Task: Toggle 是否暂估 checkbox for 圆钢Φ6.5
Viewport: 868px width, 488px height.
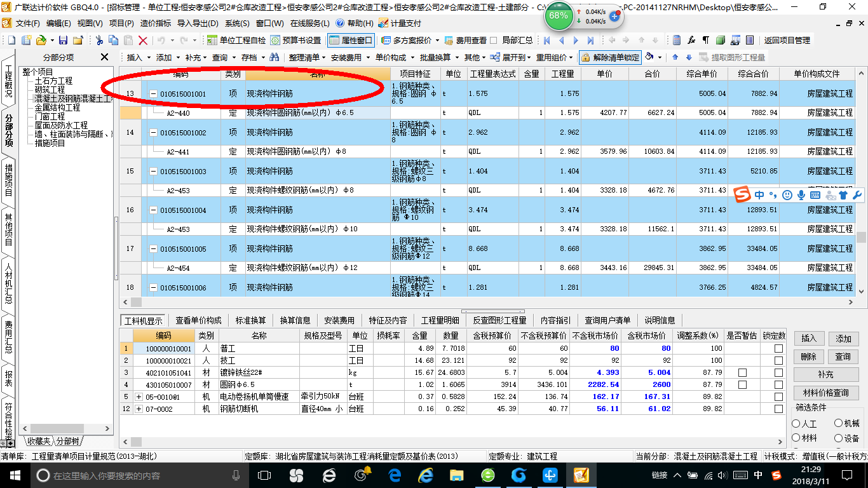Action: 742,384
